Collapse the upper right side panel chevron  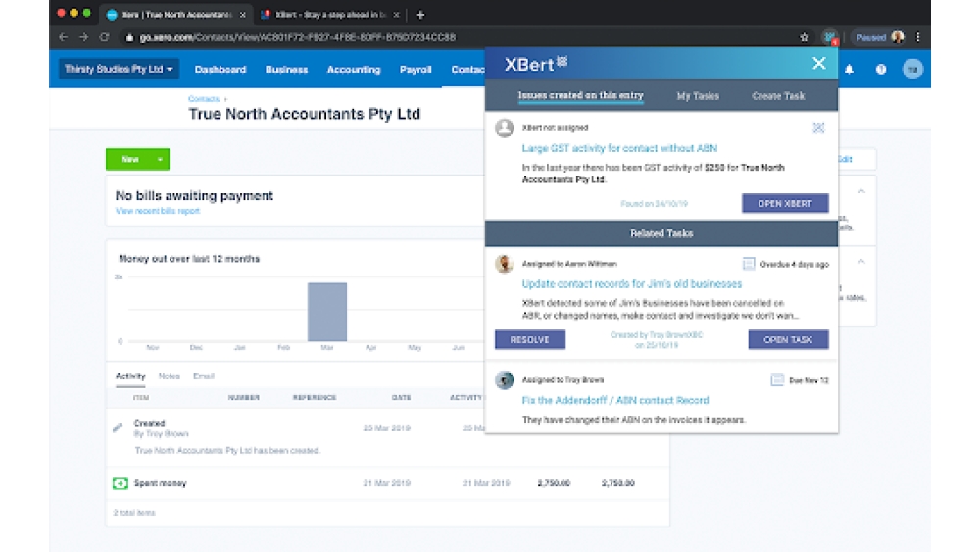[x=861, y=191]
